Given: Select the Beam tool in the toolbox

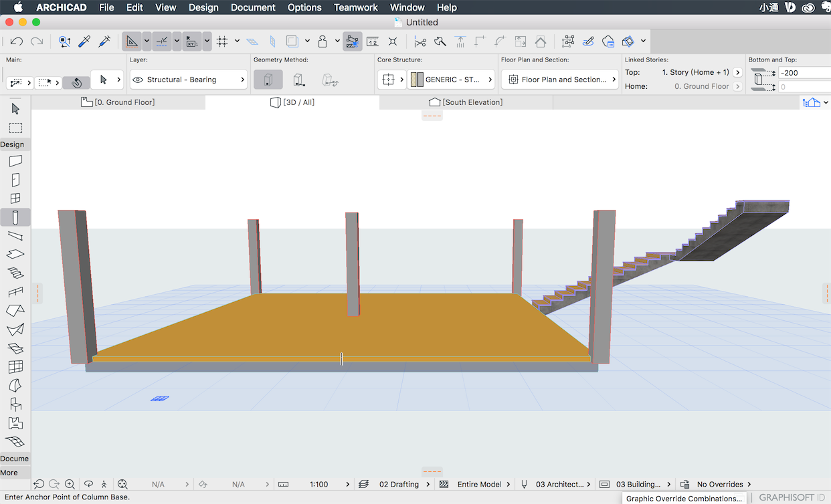Looking at the screenshot, I should tap(15, 236).
